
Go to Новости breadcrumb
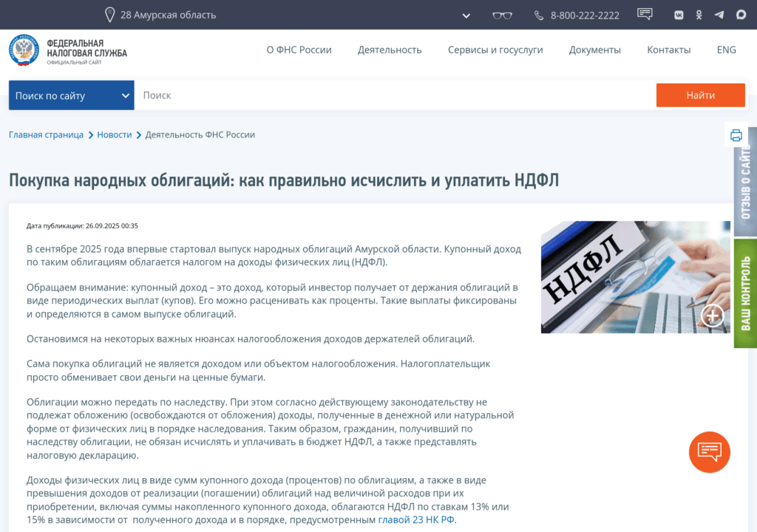pyautogui.click(x=115, y=134)
